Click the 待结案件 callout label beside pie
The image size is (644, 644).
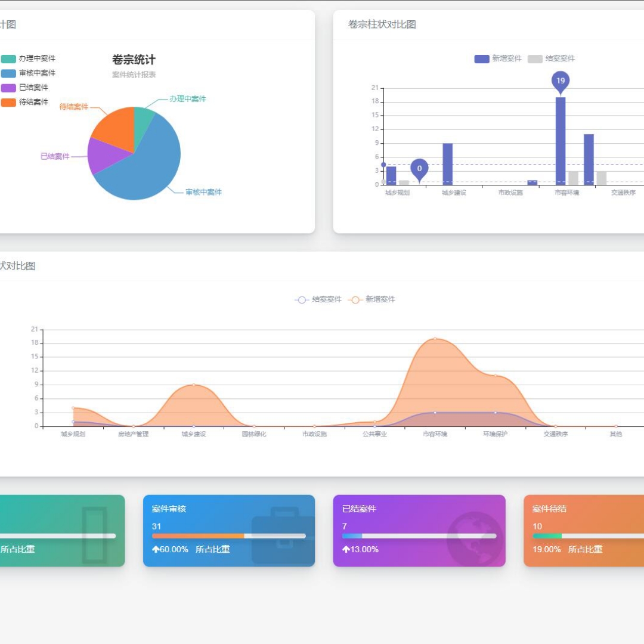tap(74, 107)
